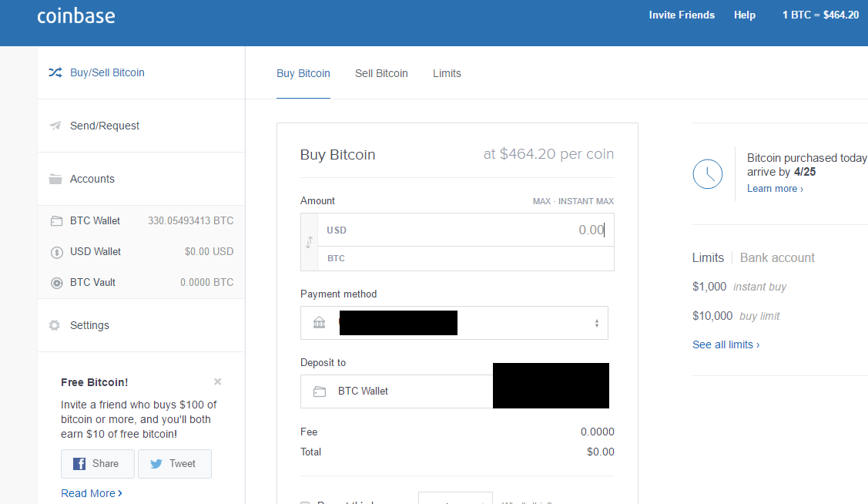
Task: Click the MAX amount link
Action: 541,201
